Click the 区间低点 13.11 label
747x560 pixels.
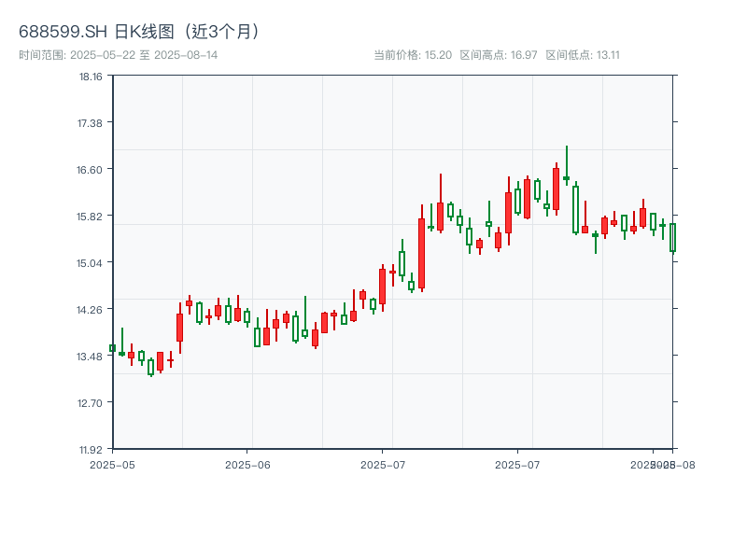coord(583,55)
